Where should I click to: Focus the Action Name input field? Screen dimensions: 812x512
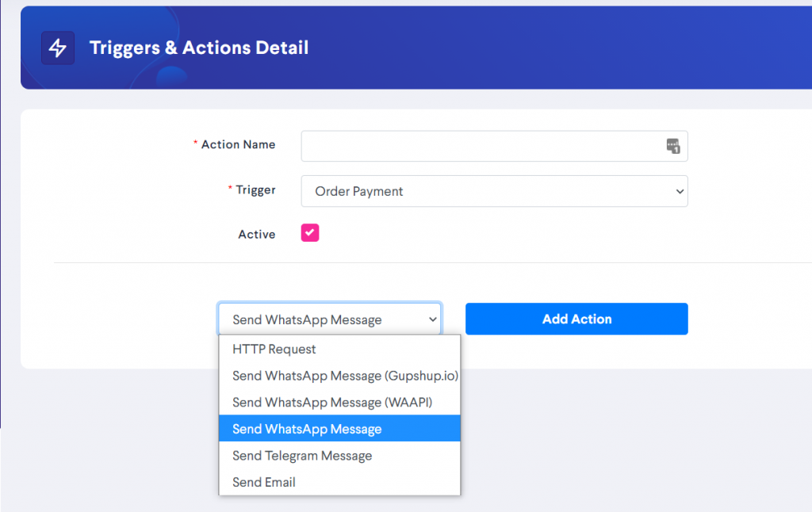pyautogui.click(x=494, y=146)
